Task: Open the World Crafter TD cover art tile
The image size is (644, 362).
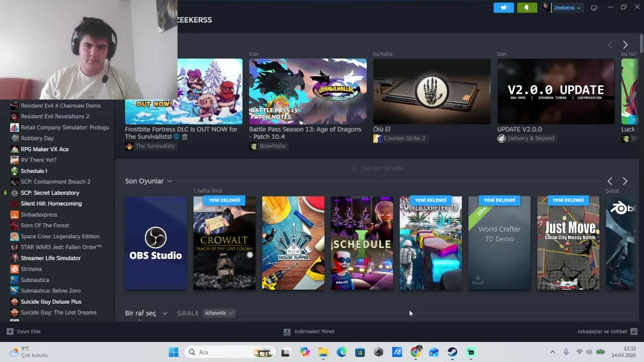Action: click(431, 243)
